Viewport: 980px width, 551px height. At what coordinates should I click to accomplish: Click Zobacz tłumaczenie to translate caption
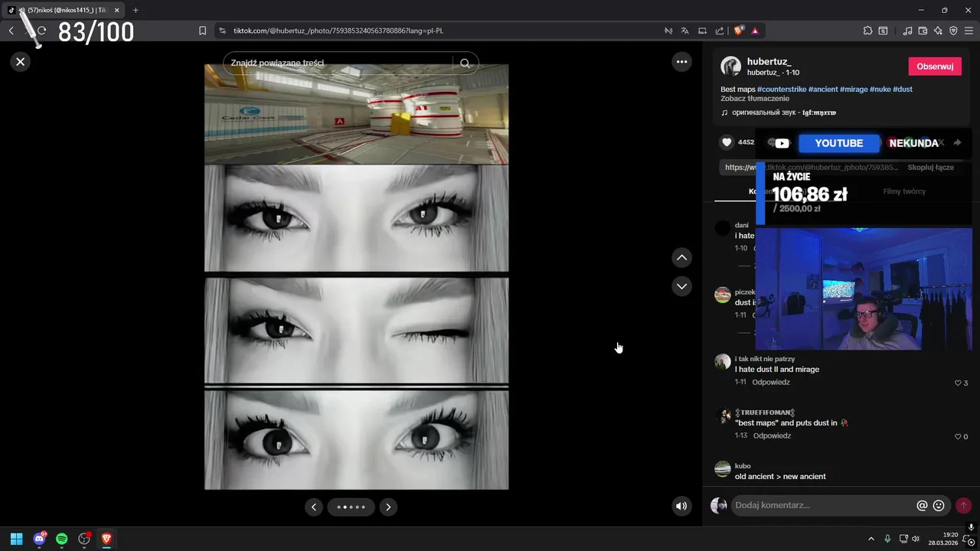tap(755, 99)
